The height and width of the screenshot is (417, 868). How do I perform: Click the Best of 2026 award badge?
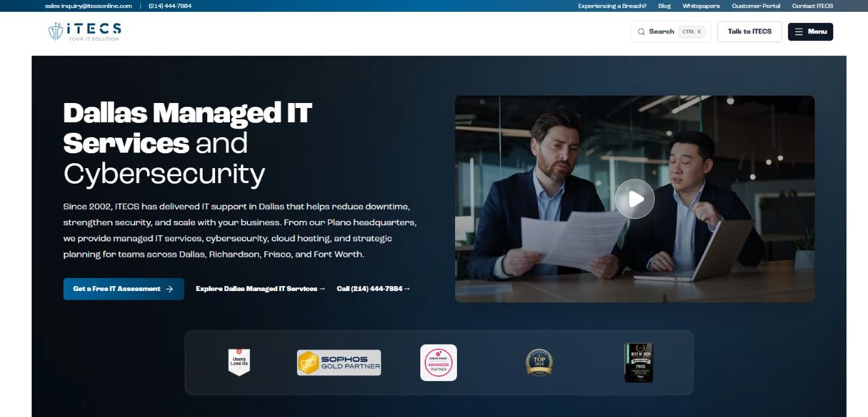click(639, 362)
